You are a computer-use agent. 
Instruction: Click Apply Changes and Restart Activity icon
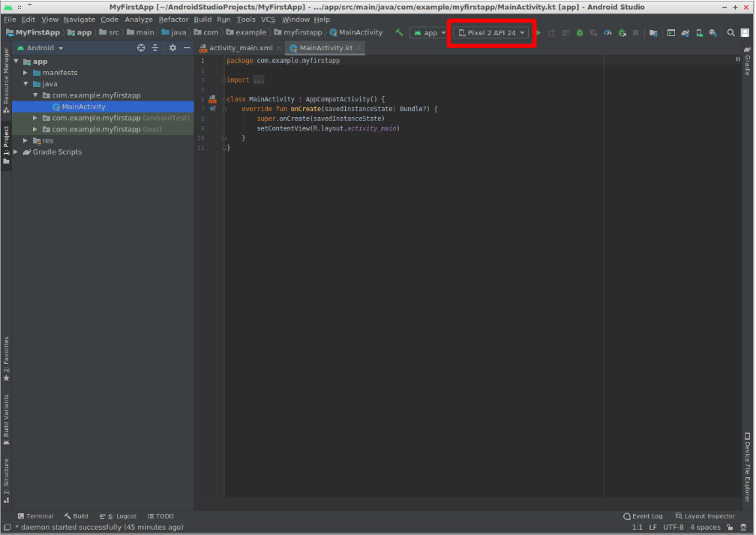coord(552,33)
